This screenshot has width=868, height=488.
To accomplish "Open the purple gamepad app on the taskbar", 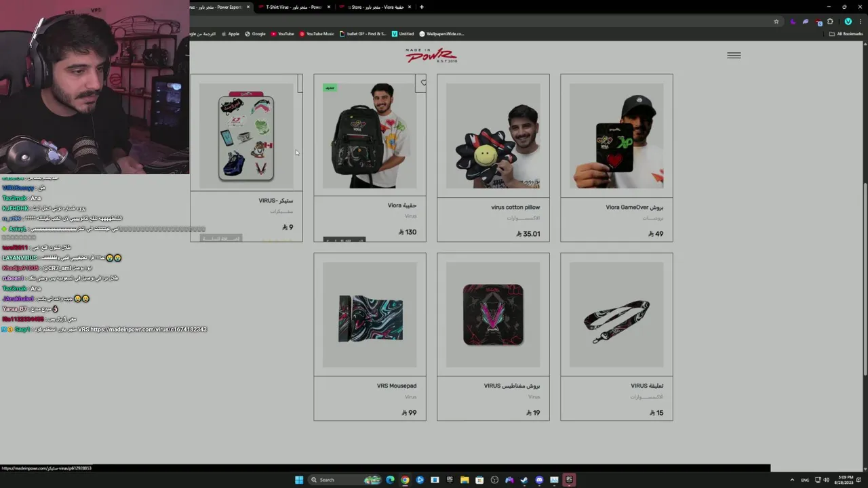I will (509, 480).
